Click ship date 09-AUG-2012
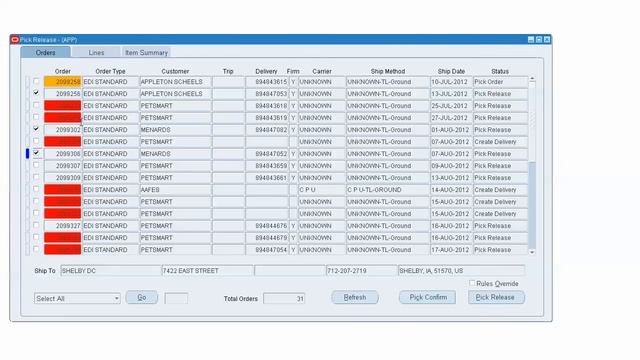Image resolution: width=640 pixels, height=360 pixels. coord(451,166)
